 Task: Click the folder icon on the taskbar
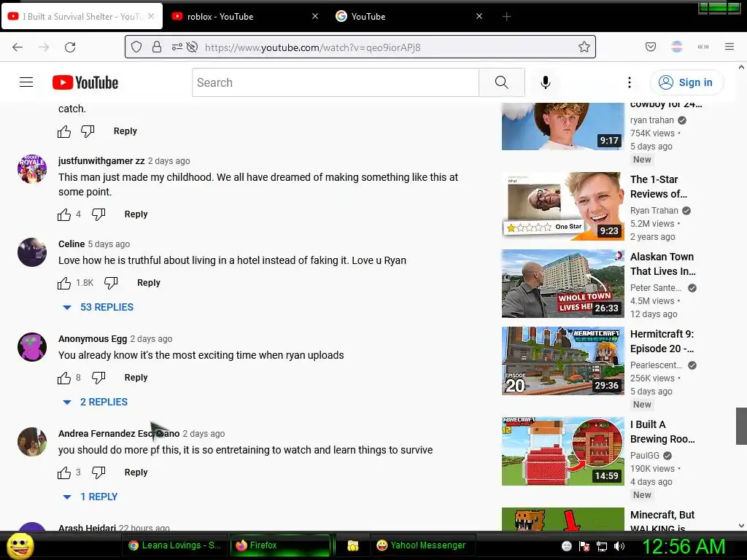tap(352, 545)
